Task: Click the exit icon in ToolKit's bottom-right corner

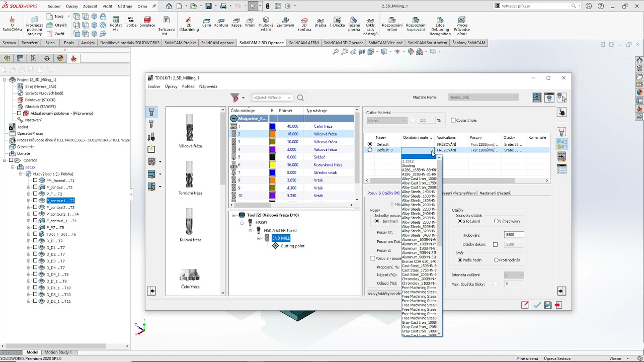Action: point(558,305)
